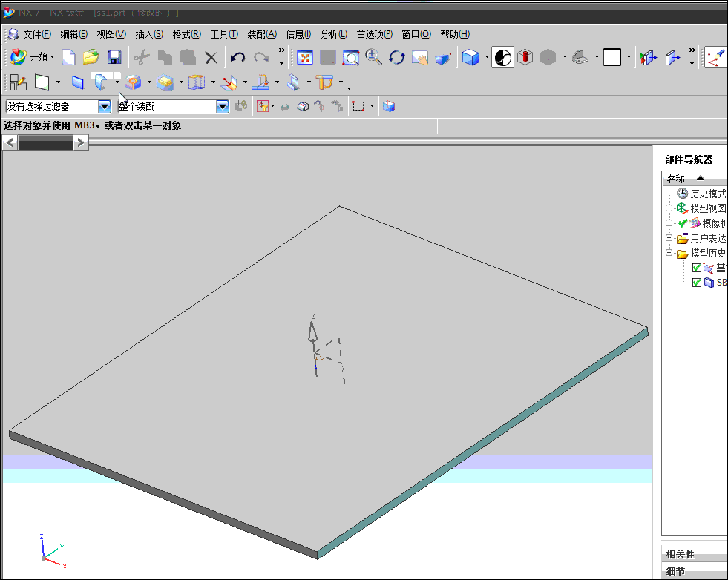This screenshot has width=728, height=580.
Task: Click the blue Flange plate icon
Action: pyautogui.click(x=77, y=82)
